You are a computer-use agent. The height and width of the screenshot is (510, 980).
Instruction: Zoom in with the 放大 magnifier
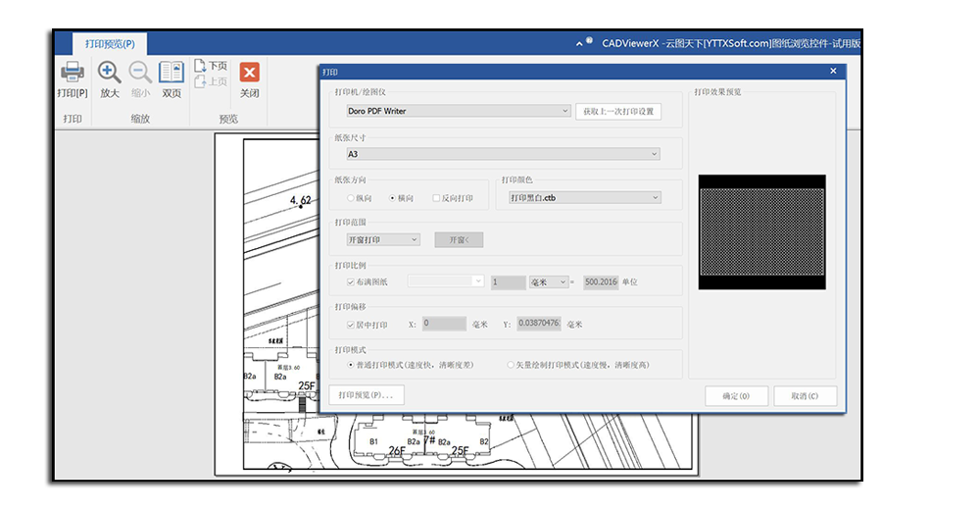[109, 74]
